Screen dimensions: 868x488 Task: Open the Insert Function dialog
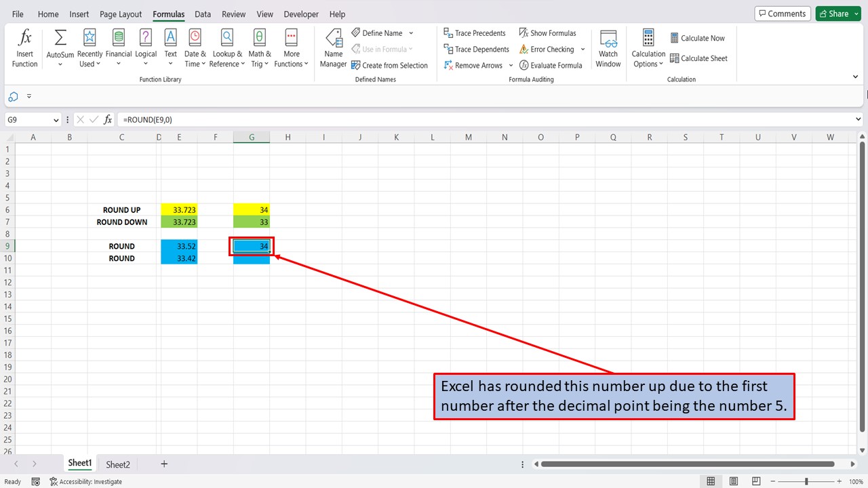coord(24,46)
